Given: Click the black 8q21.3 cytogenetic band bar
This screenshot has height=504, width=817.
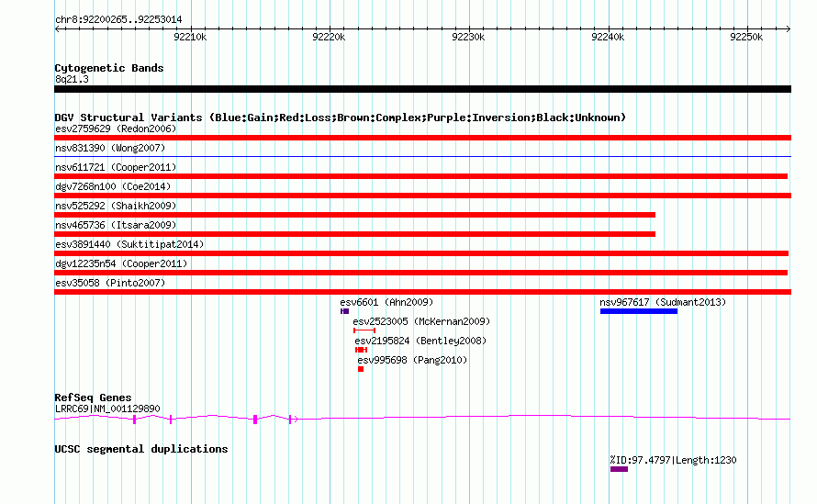Looking at the screenshot, I should (x=422, y=89).
